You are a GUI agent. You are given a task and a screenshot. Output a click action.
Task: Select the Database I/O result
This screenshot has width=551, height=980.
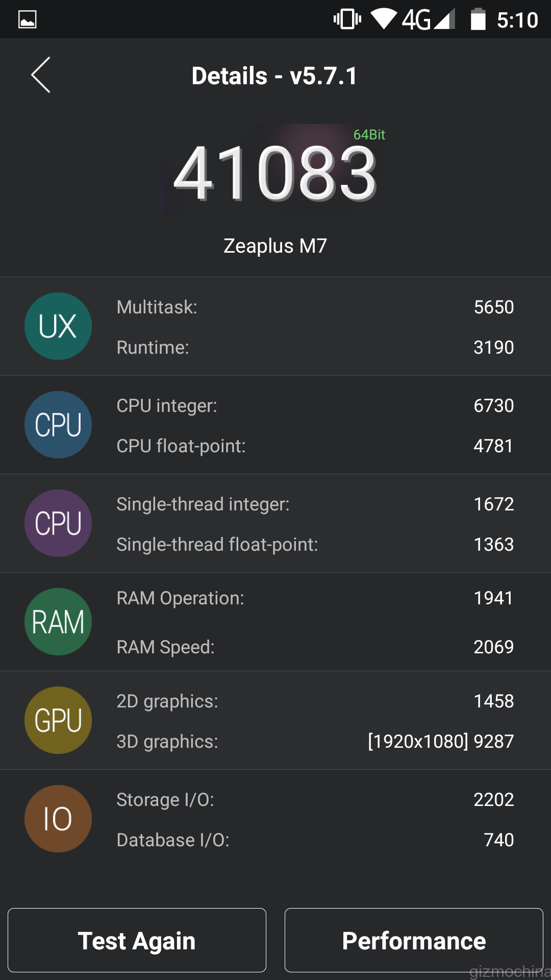point(315,840)
